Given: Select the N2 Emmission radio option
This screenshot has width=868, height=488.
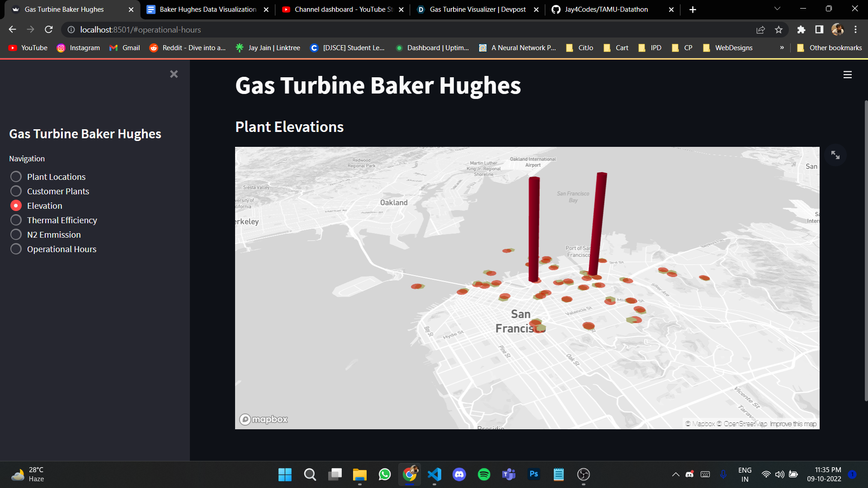Looking at the screenshot, I should click(16, 235).
